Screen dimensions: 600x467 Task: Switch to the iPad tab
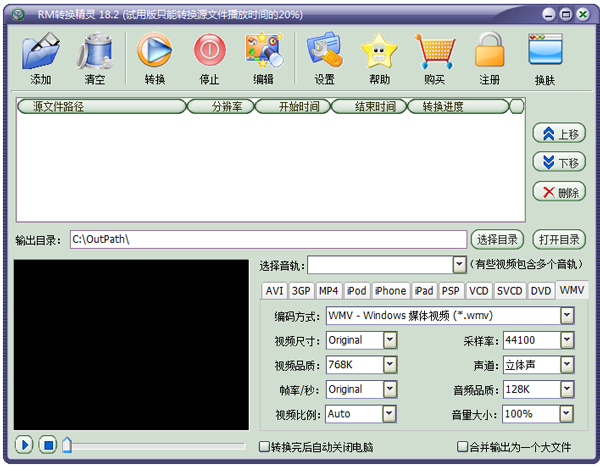click(424, 291)
